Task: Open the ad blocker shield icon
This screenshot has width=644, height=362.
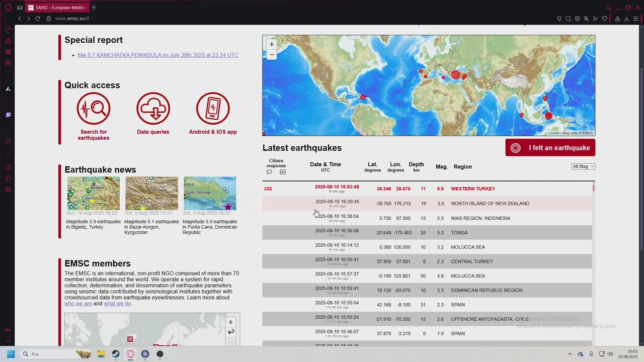Action: [x=577, y=19]
